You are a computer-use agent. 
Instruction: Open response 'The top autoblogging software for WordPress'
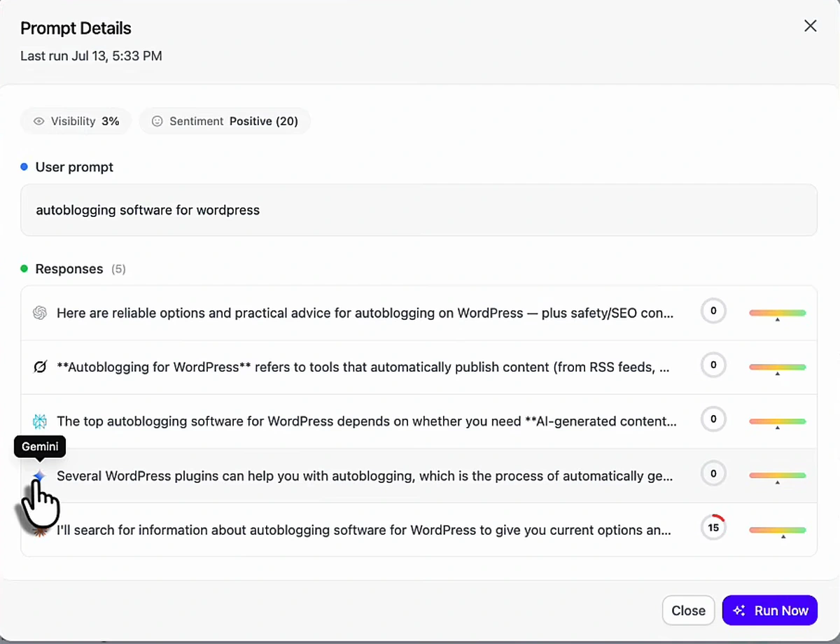pyautogui.click(x=419, y=421)
